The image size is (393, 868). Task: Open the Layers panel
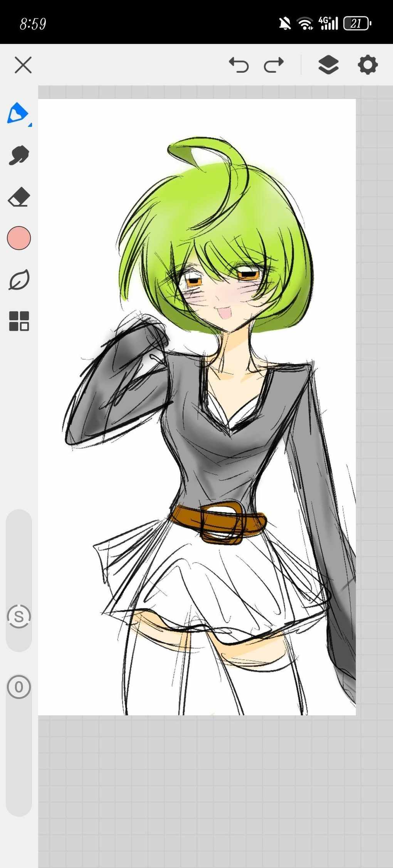328,65
